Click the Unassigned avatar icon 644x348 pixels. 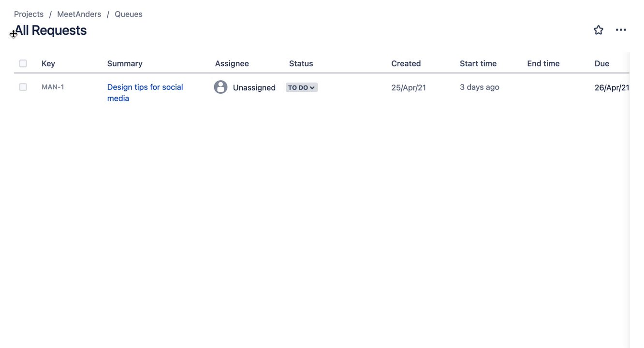[x=220, y=87]
